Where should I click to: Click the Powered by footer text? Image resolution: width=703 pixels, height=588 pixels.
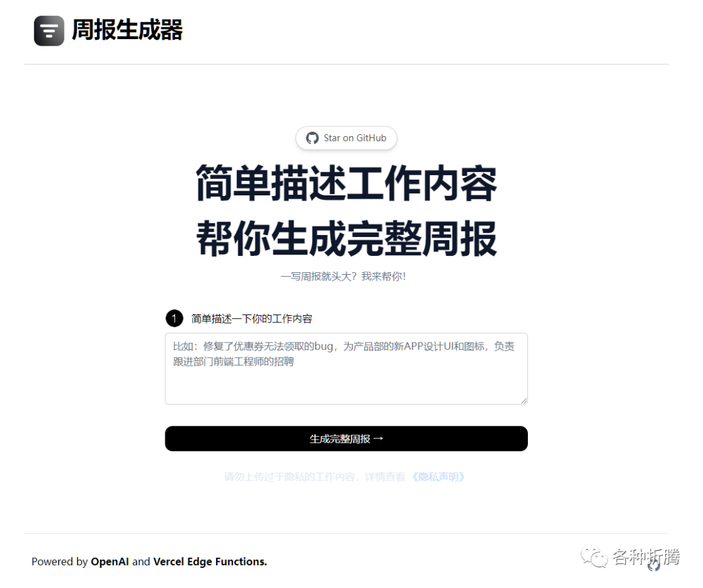tap(60, 561)
